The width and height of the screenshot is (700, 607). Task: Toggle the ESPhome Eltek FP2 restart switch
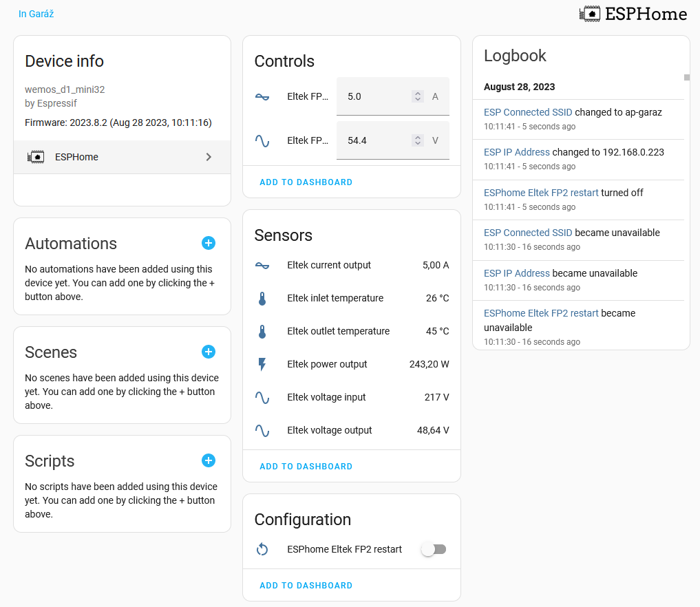pyautogui.click(x=434, y=549)
